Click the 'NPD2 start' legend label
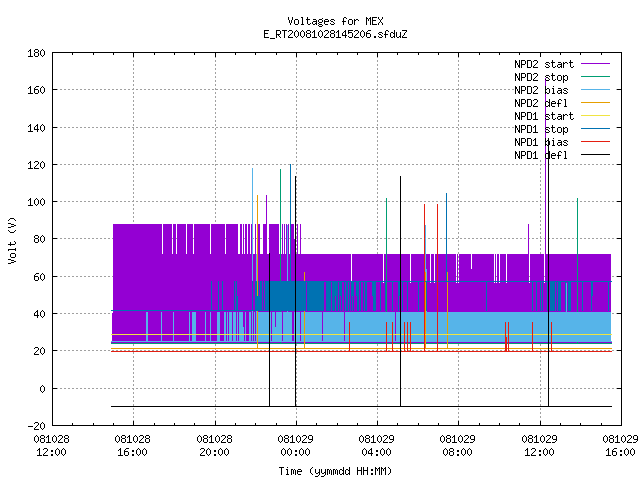The image size is (640, 480). (x=544, y=64)
